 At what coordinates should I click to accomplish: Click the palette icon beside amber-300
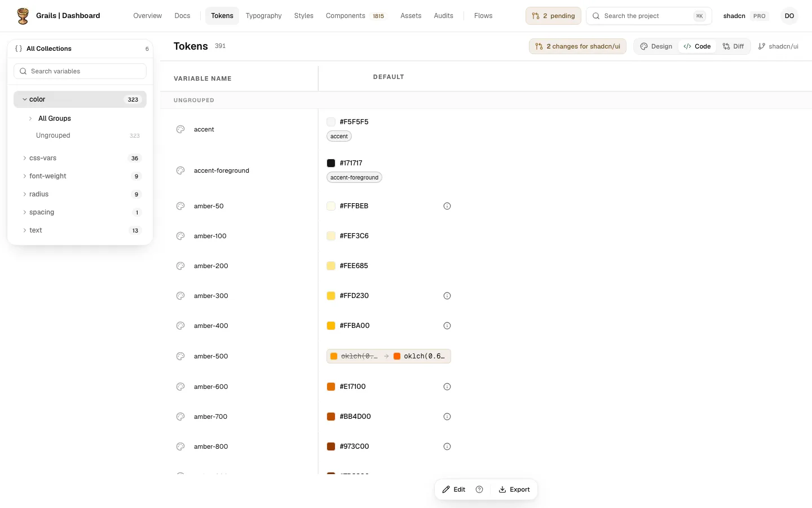coord(180,296)
